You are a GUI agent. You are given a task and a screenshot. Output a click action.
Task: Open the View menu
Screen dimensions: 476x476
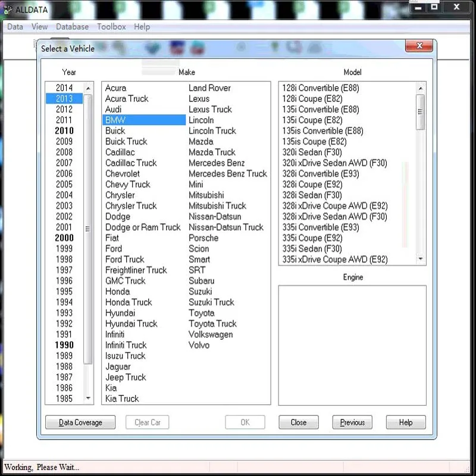(39, 27)
